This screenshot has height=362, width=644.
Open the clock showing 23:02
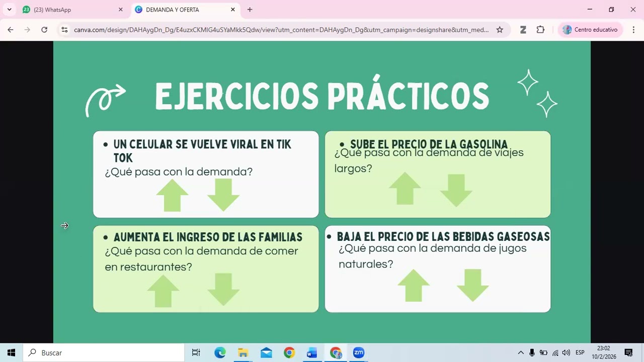pos(604,352)
